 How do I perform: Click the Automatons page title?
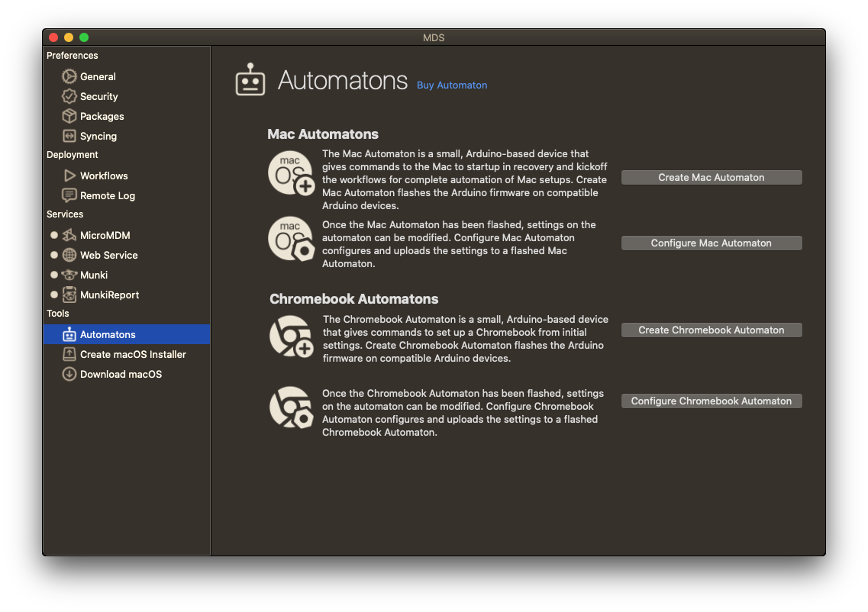343,80
